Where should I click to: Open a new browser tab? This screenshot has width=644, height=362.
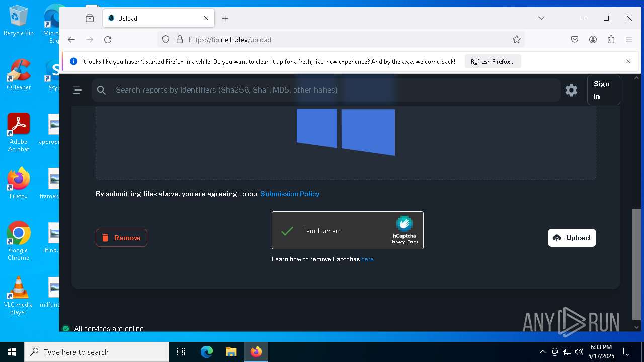[225, 18]
